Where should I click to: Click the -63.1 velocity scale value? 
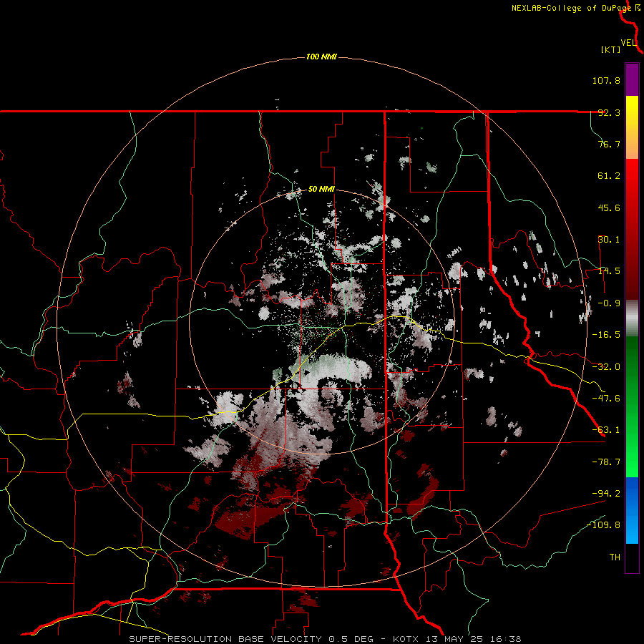pyautogui.click(x=606, y=430)
